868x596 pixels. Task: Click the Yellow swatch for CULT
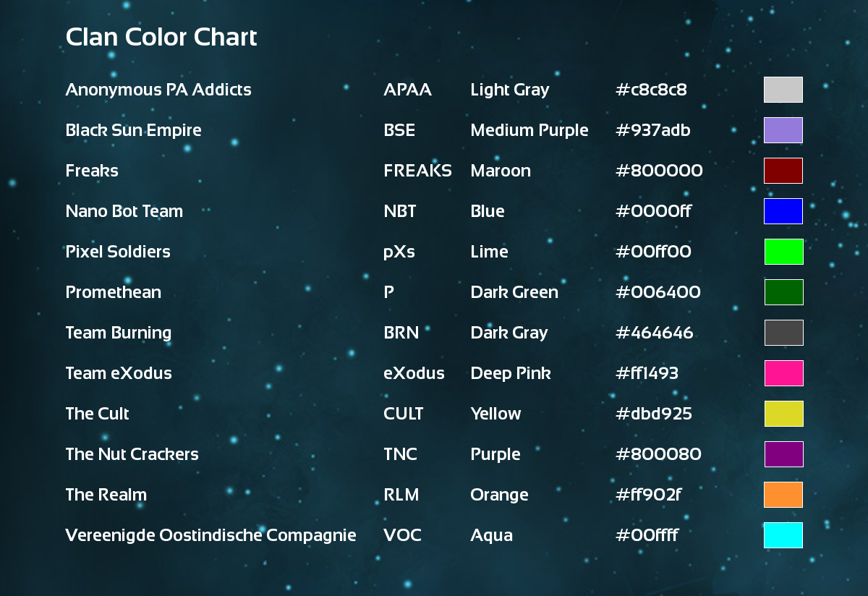784,414
